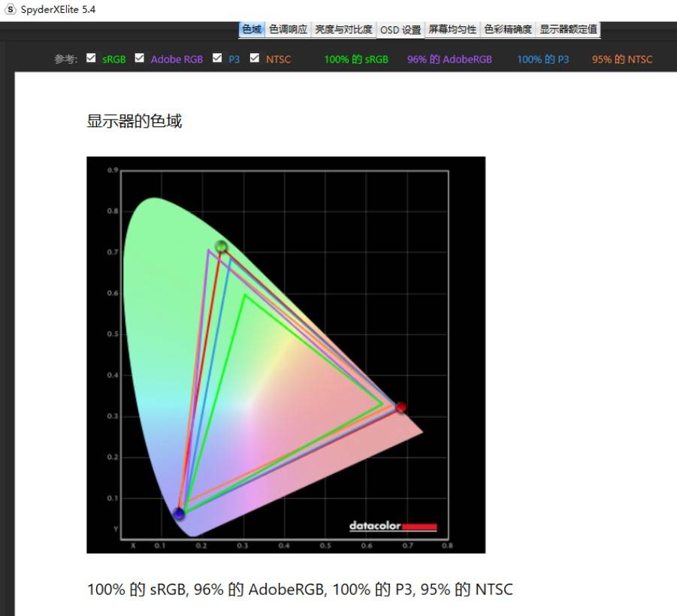Click the sRGB reference label

tap(114, 59)
